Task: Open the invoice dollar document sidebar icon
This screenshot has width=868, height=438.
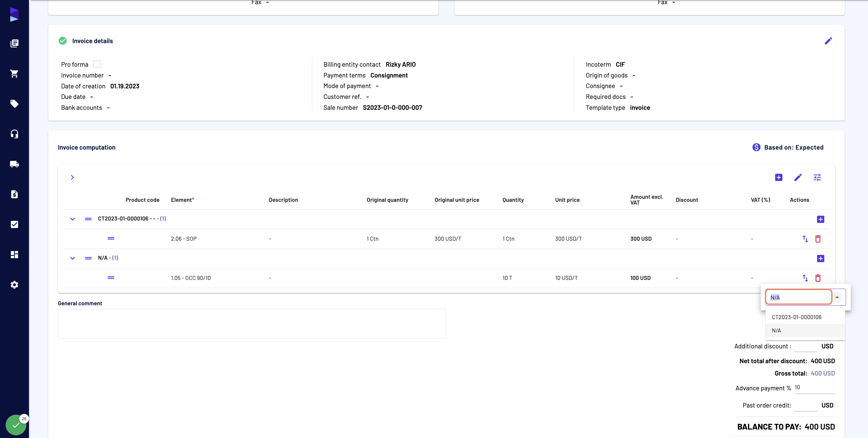Action: click(14, 194)
